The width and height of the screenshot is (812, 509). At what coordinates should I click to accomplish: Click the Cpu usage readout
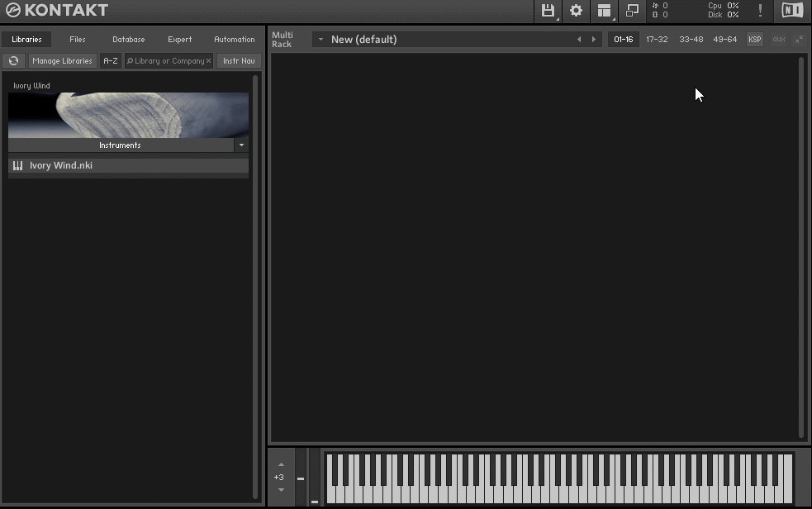point(724,6)
